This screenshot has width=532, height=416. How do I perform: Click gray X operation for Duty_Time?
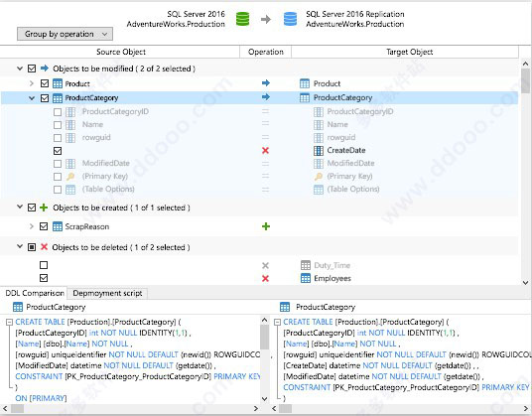pyautogui.click(x=265, y=265)
